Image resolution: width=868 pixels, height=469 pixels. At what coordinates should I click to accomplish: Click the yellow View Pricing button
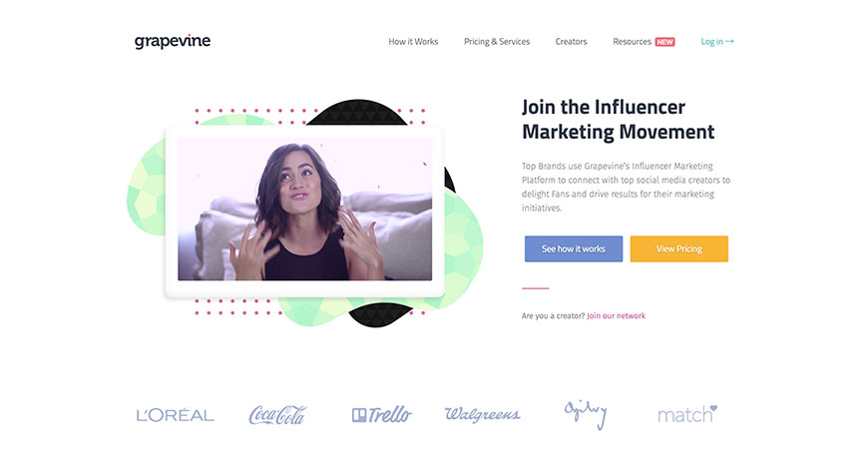678,248
